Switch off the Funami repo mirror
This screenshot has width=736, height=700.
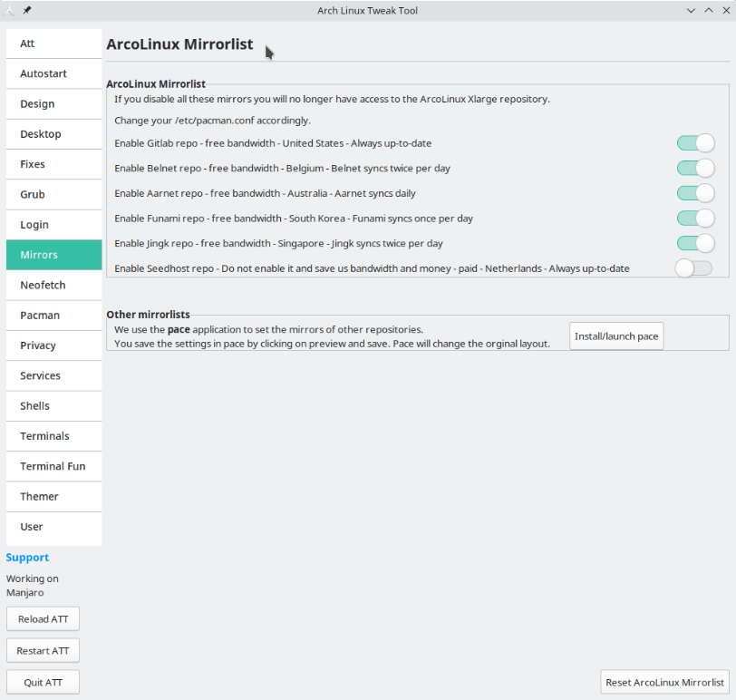(x=695, y=219)
